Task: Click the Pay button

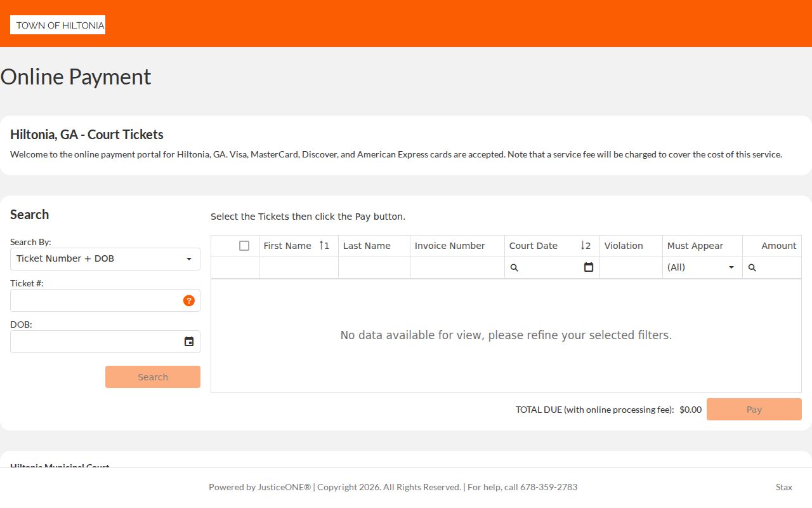Action: [x=754, y=410]
